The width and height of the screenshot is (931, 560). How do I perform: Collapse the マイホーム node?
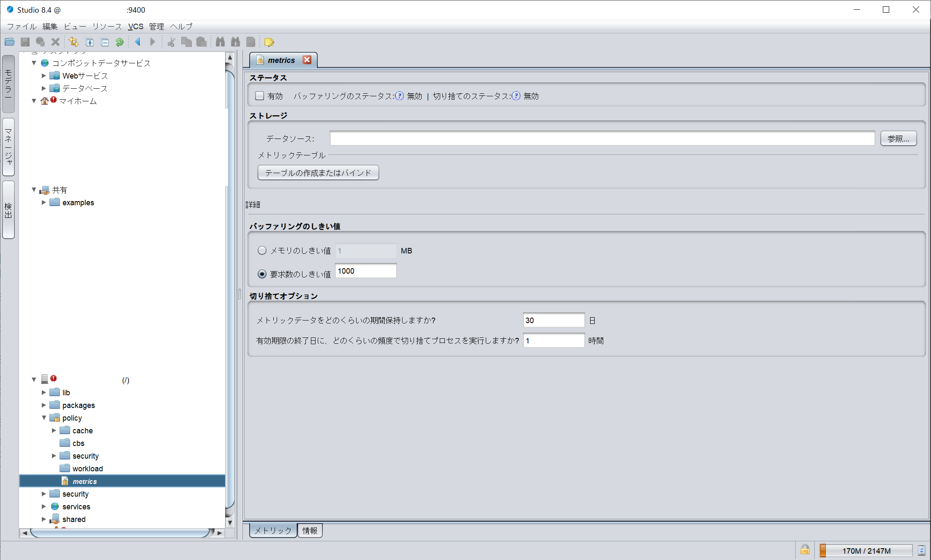34,101
